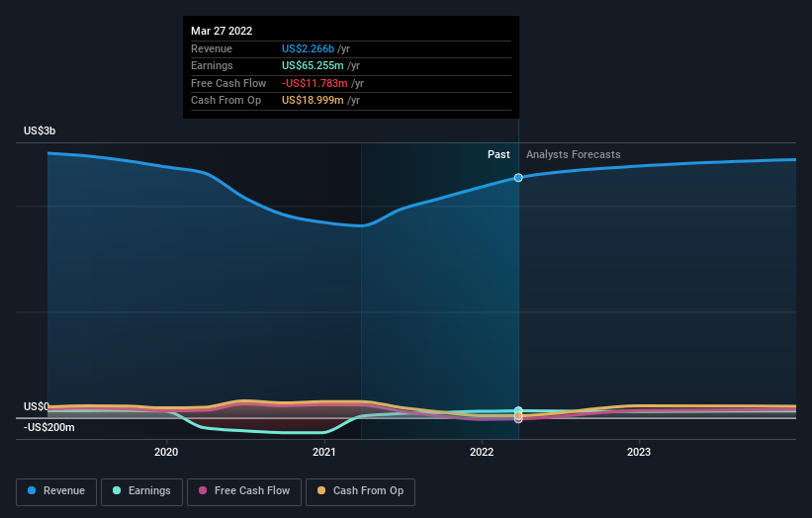This screenshot has width=812, height=518.
Task: Click the -US$11.783m free cash flow value
Action: coord(315,83)
